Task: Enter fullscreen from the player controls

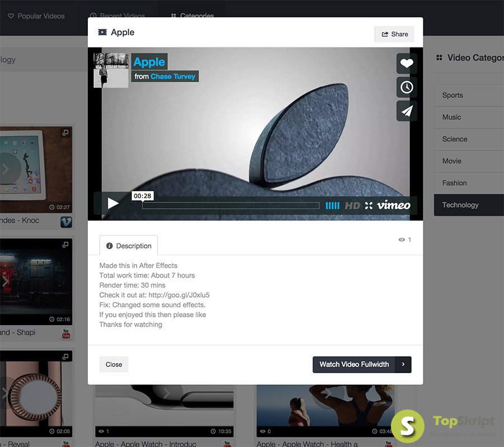Action: (x=368, y=205)
